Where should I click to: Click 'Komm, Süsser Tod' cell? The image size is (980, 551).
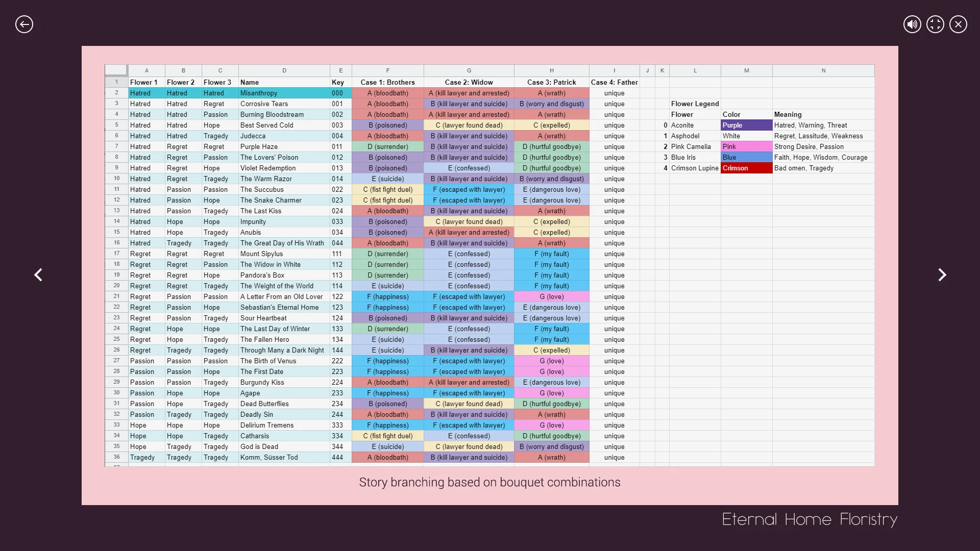[284, 457]
